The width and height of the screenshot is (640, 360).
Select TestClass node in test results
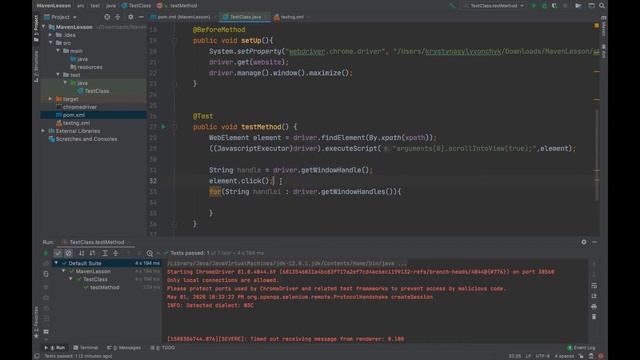pyautogui.click(x=95, y=280)
